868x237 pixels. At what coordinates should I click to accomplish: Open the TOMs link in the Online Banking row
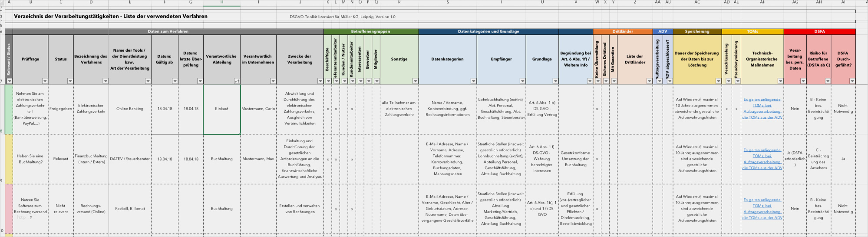click(762, 108)
